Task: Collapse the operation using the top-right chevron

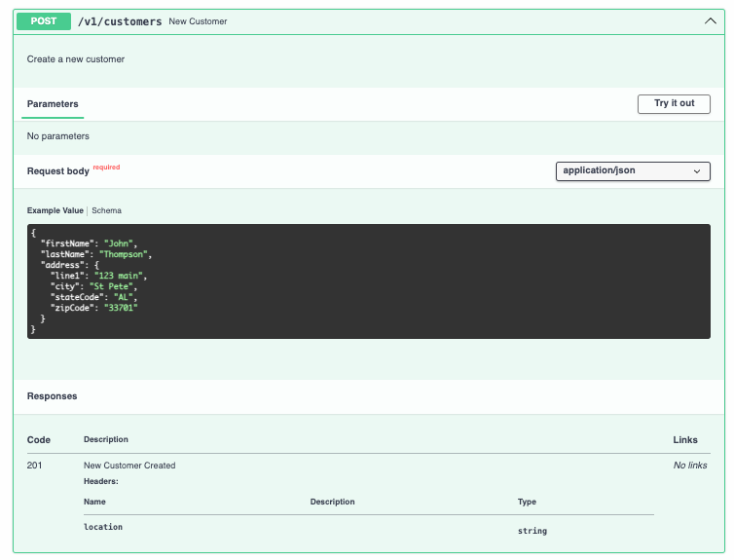Action: point(710,21)
